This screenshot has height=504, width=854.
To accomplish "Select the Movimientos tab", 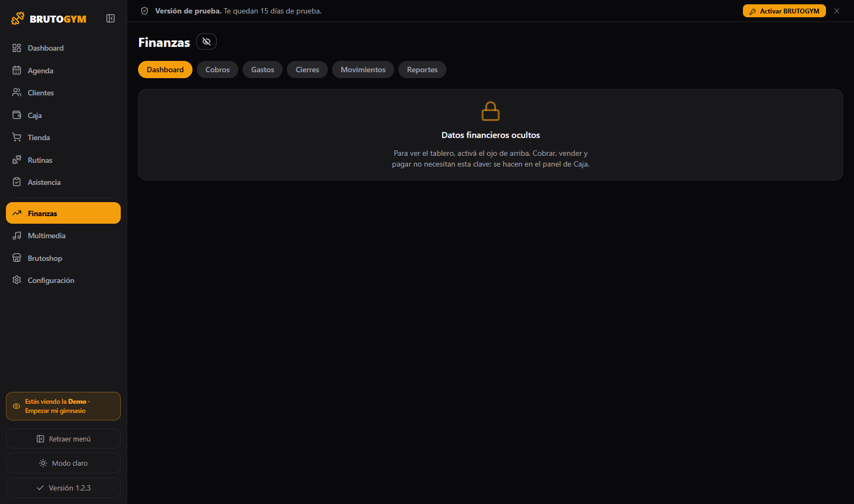I will [363, 70].
